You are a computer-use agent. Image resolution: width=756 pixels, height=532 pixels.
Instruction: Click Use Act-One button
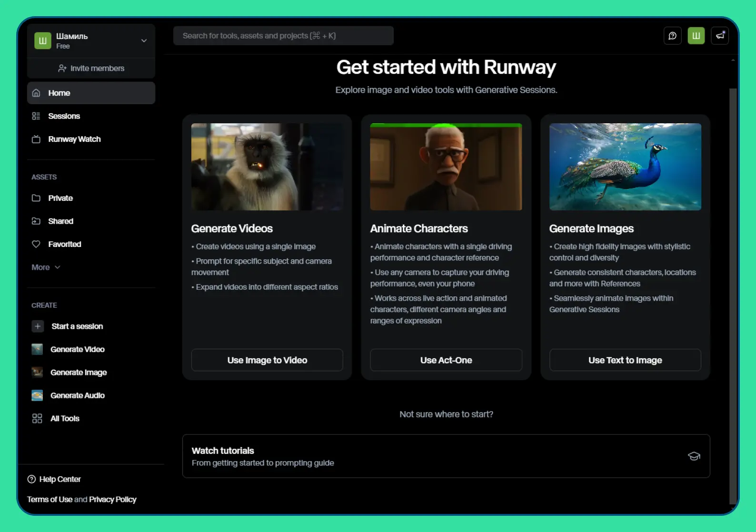(446, 360)
